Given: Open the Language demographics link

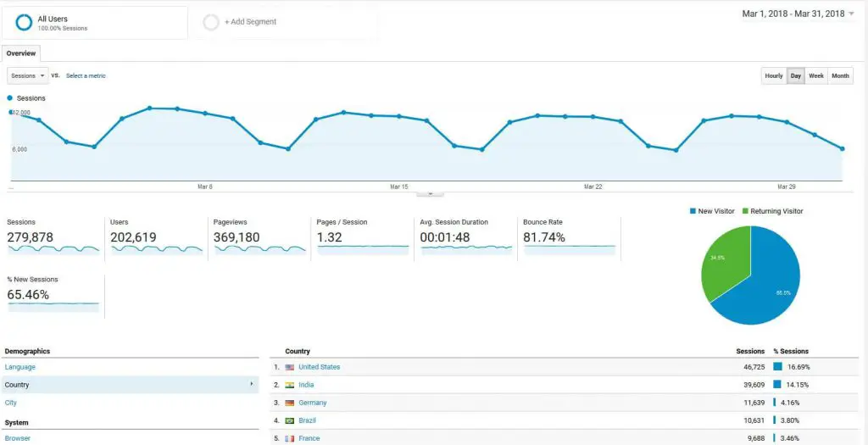Looking at the screenshot, I should 20,367.
